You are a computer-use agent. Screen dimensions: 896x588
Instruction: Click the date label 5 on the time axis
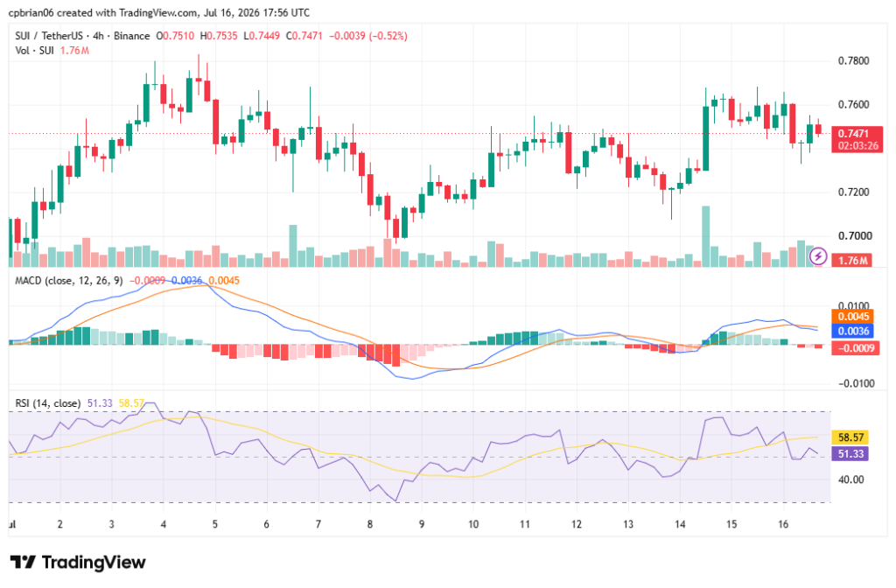(215, 524)
